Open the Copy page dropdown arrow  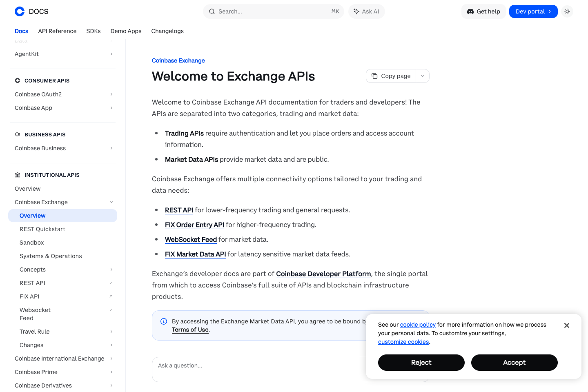[423, 76]
